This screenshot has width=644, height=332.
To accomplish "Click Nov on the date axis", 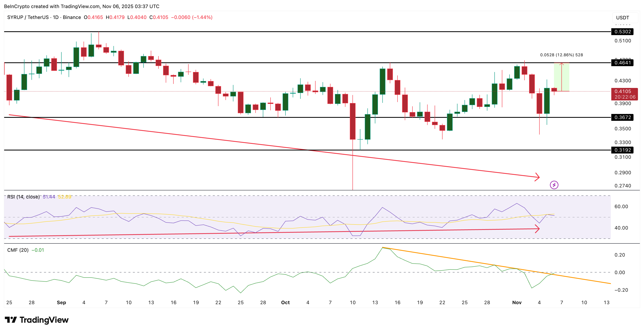I will [x=517, y=303].
